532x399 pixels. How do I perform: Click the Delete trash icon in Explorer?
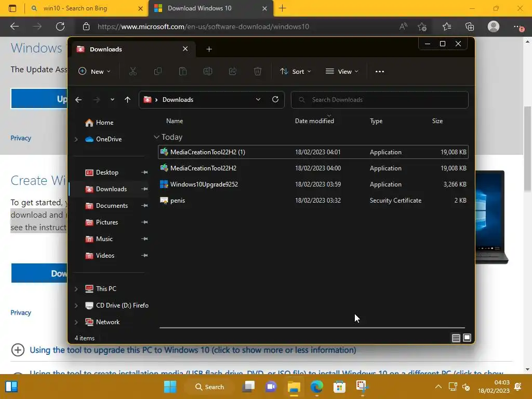[258, 71]
